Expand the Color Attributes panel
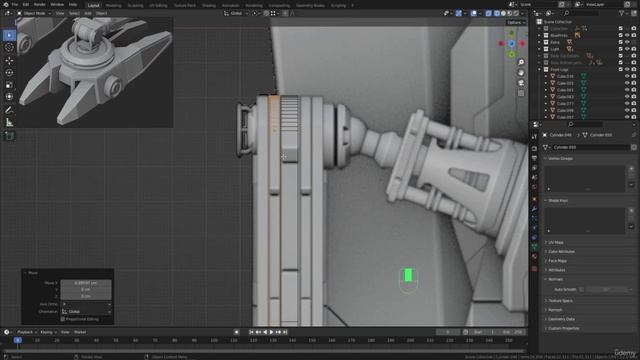The width and height of the screenshot is (640, 360). [x=561, y=251]
